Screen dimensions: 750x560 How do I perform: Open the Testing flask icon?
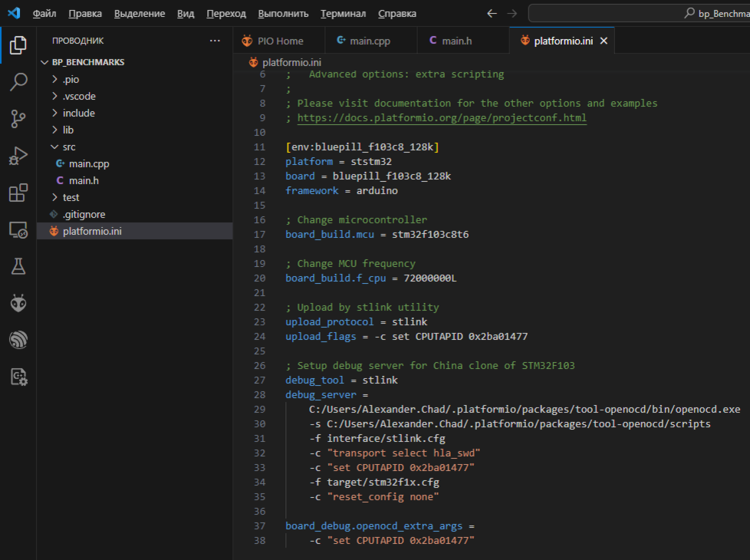click(x=18, y=267)
